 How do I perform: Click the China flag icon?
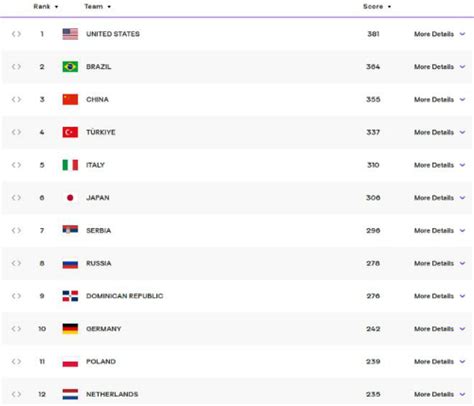click(70, 99)
